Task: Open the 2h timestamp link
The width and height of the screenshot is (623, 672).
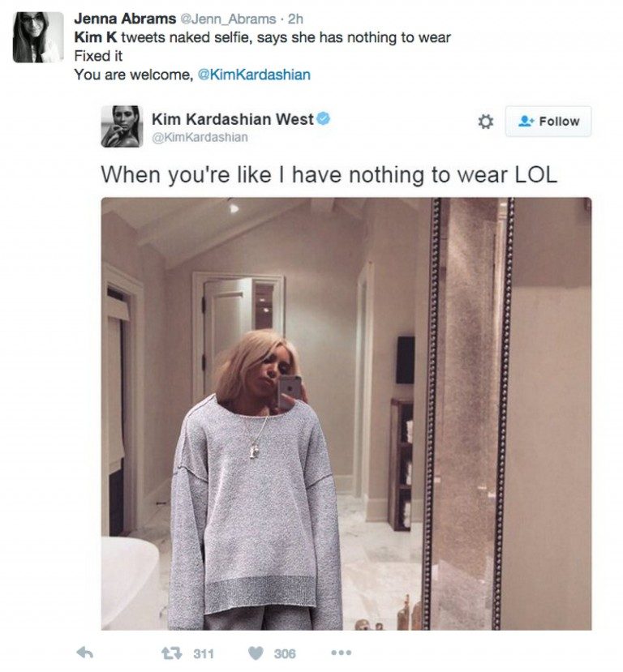Action: pos(295,19)
